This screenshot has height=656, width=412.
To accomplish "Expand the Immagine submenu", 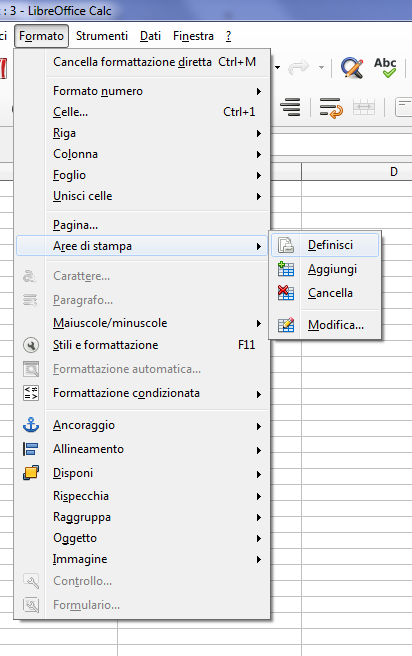I will pyautogui.click(x=142, y=559).
